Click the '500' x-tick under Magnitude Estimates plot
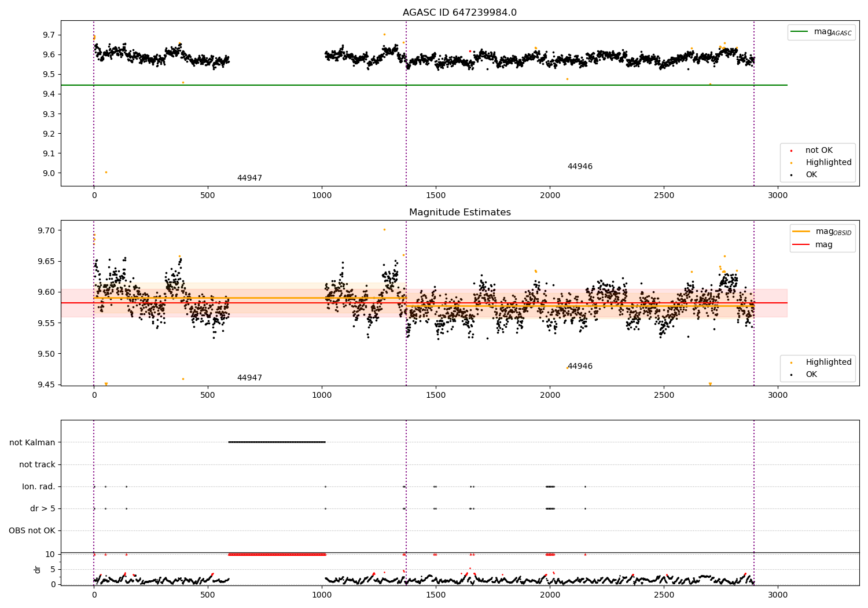868x608 pixels. tap(208, 395)
